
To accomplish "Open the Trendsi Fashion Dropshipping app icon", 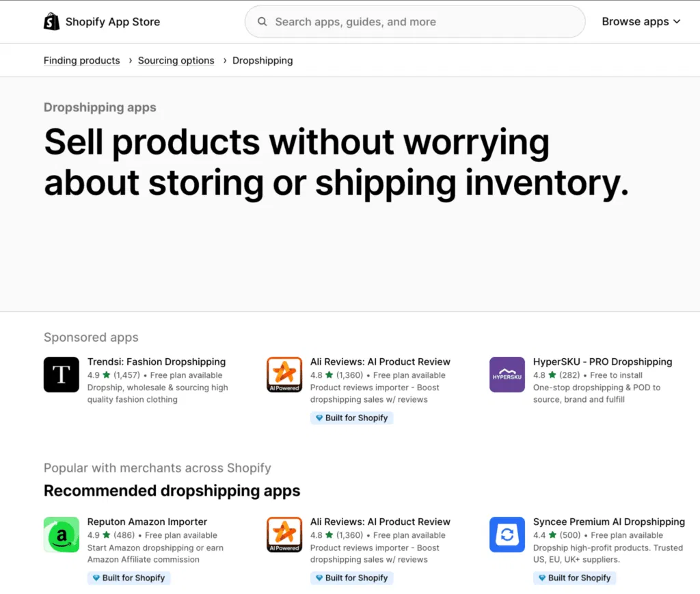I will click(62, 375).
